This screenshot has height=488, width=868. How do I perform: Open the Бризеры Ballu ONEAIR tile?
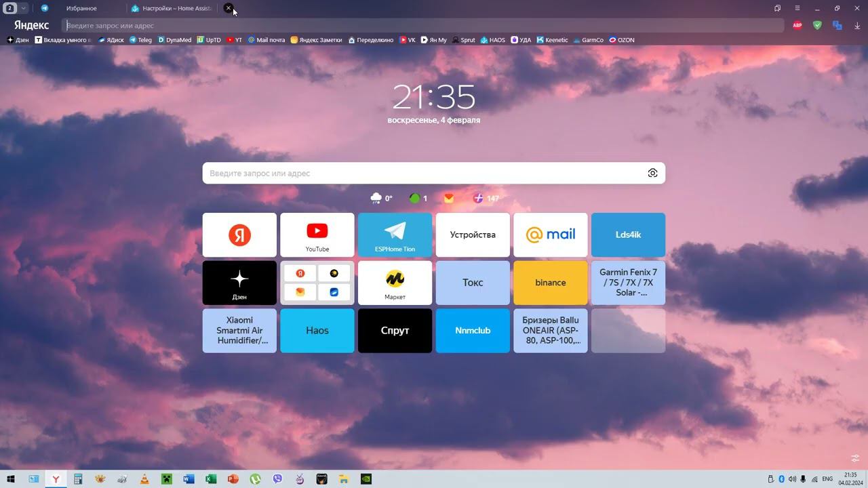tap(551, 331)
